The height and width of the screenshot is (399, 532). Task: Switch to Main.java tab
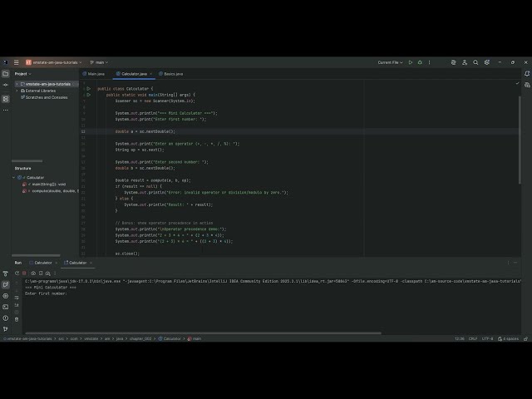coord(94,74)
